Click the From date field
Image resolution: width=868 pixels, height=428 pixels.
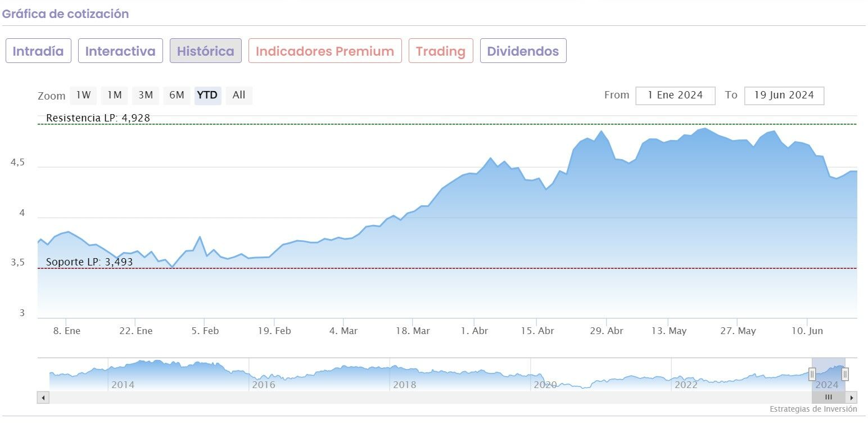675,96
